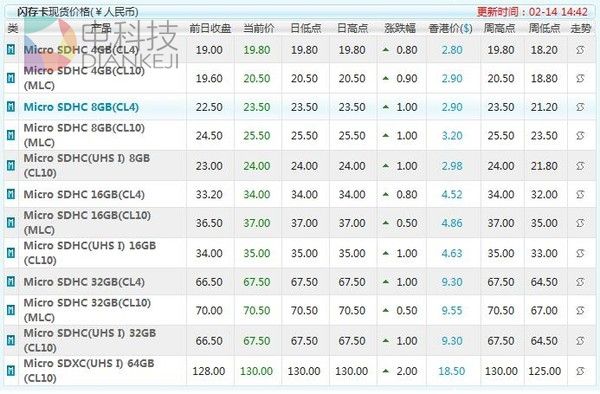600x394 pixels.
Task: Open trend chart icon for Micro SDHC 4GB(CL10)(MLC)
Action: (x=580, y=78)
